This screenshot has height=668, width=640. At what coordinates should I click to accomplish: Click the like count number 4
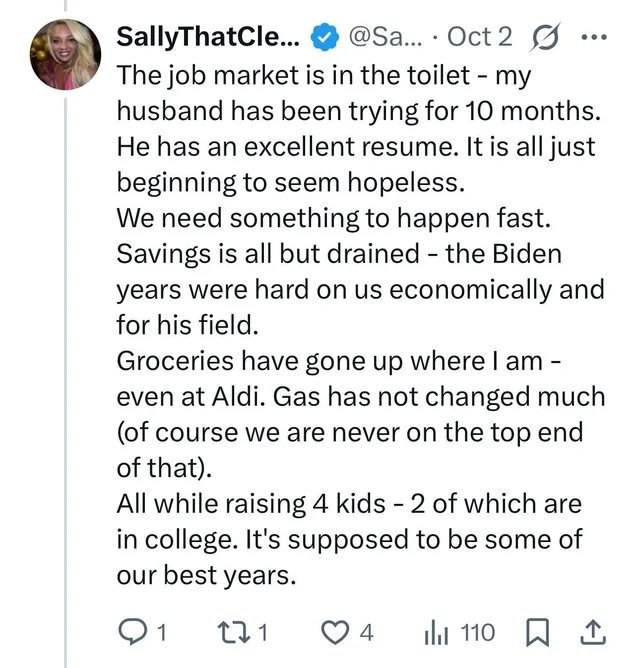(366, 633)
